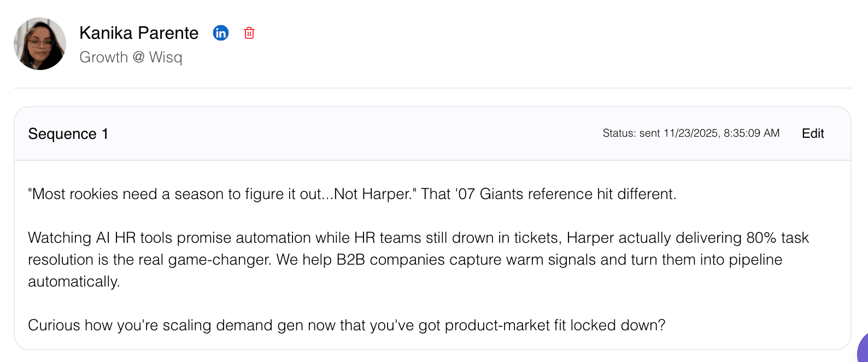Screen dimensions: 868x362
Task: Click the purple floating widget at bottom-right corner
Action: 863,350
